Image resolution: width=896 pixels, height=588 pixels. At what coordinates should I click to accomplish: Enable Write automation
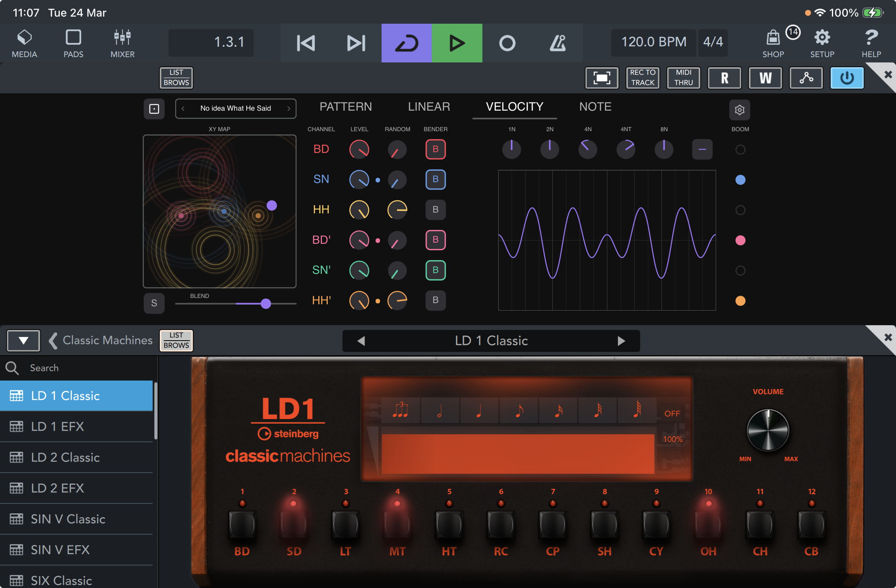click(765, 78)
